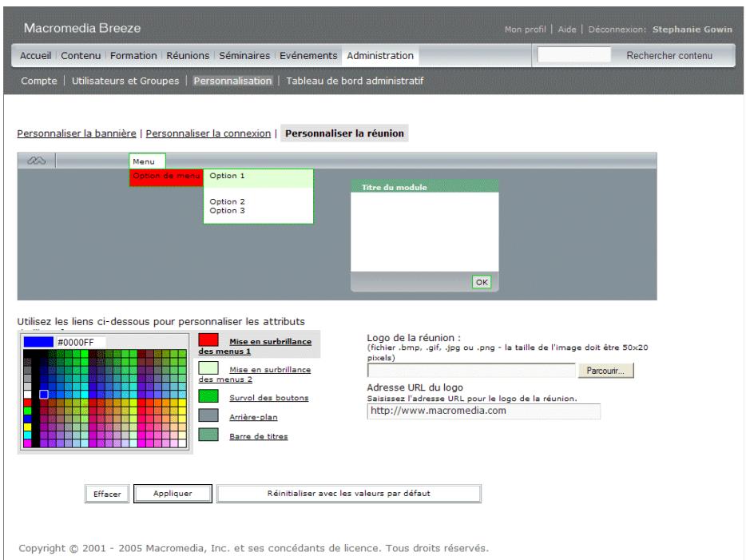This screenshot has width=746, height=560.
Task: Open the Accueil tab
Action: 36,56
